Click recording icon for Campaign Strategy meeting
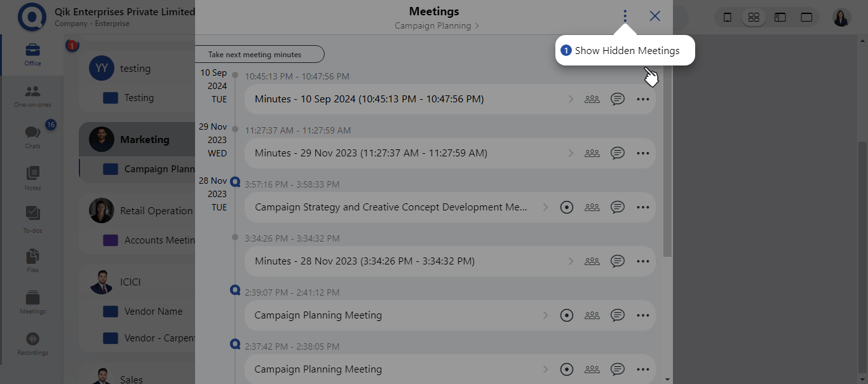Image resolution: width=868 pixels, height=384 pixels. (x=567, y=207)
